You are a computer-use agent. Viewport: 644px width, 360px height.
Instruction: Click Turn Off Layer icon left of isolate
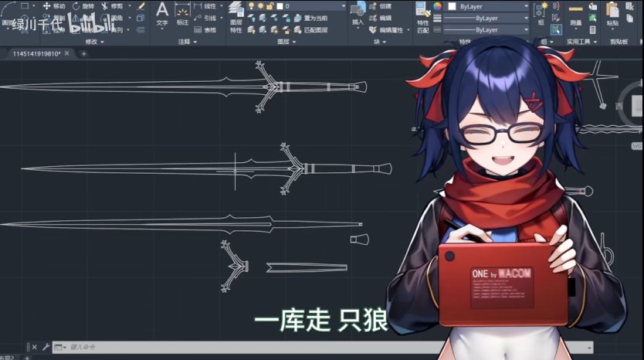coord(252,18)
